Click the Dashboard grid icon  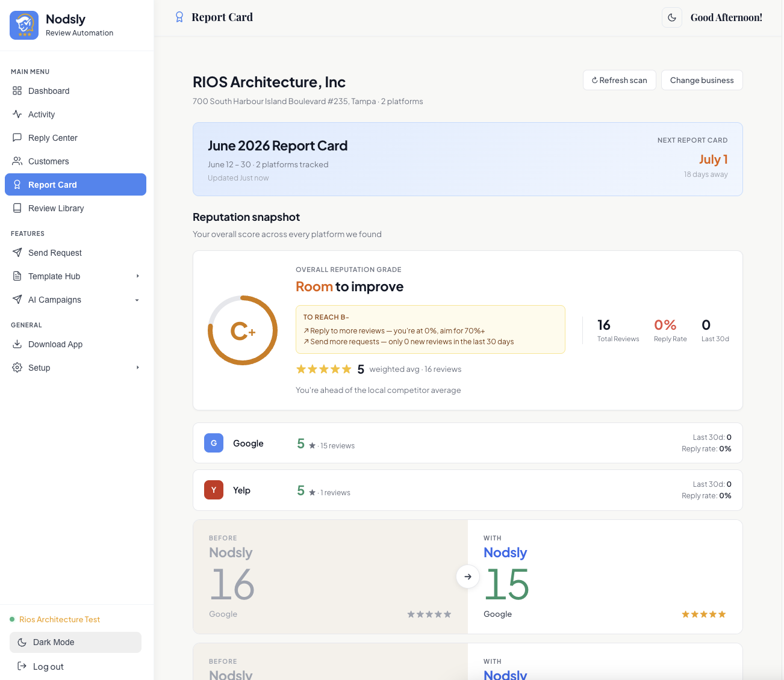tap(17, 91)
